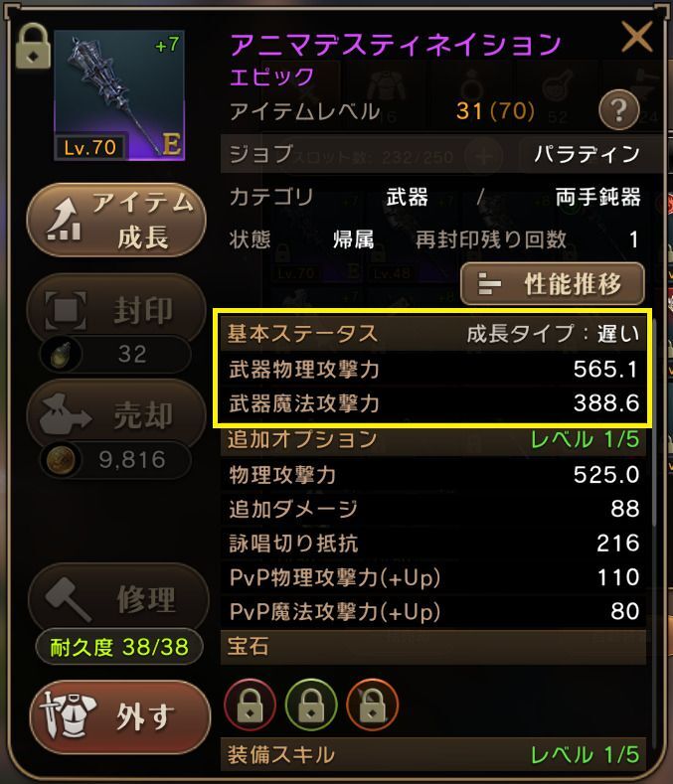This screenshot has width=673, height=784.
Task: Click the 宝石 gems section header
Action: pyautogui.click(x=433, y=647)
